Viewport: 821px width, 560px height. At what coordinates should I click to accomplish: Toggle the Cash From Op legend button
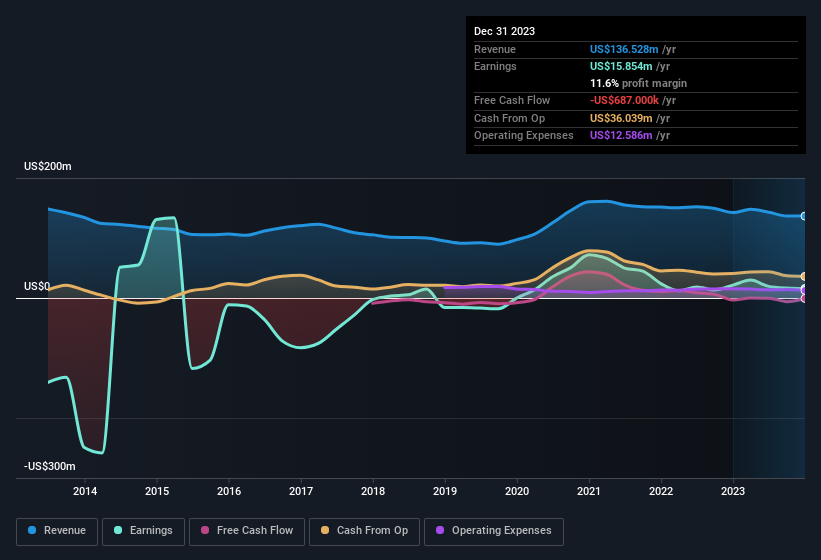[x=364, y=531]
